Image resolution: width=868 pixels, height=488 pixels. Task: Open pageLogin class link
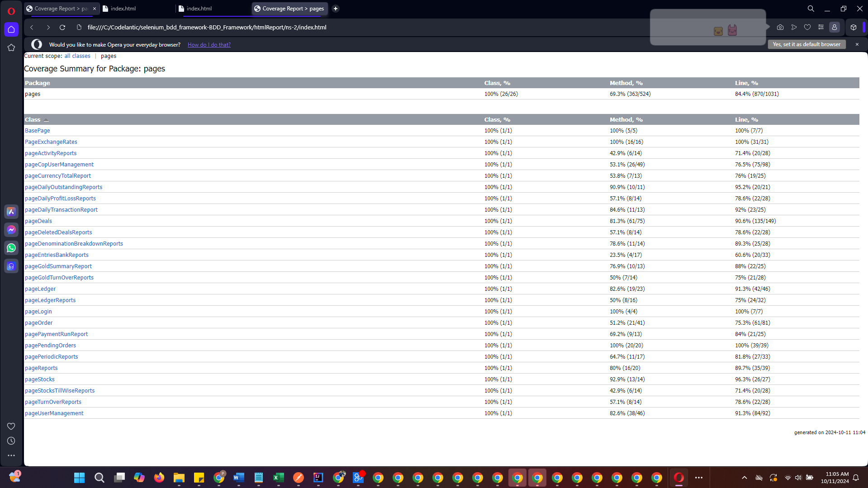click(x=38, y=312)
